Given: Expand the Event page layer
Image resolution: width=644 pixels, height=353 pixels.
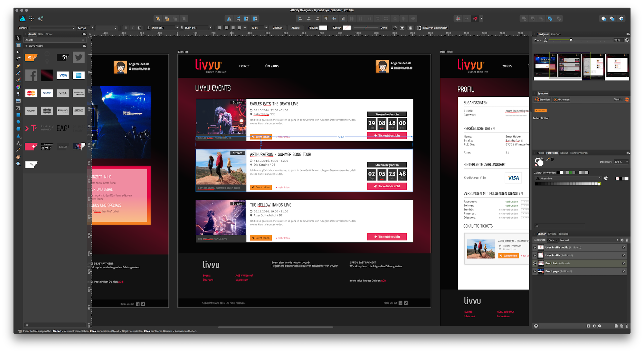Looking at the screenshot, I should pos(535,271).
